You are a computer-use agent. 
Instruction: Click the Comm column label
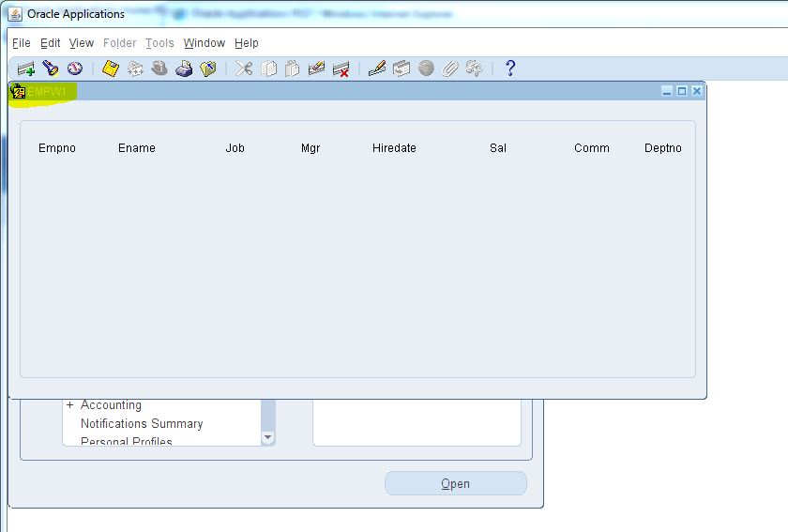[592, 148]
